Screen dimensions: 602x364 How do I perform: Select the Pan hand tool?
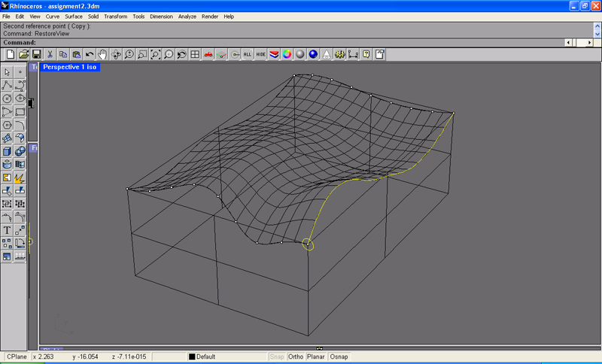point(102,54)
